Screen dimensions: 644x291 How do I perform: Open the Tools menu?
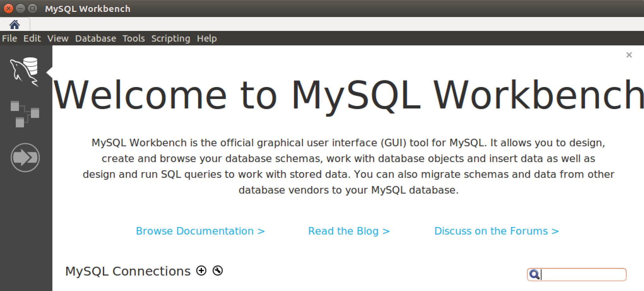pyautogui.click(x=133, y=38)
